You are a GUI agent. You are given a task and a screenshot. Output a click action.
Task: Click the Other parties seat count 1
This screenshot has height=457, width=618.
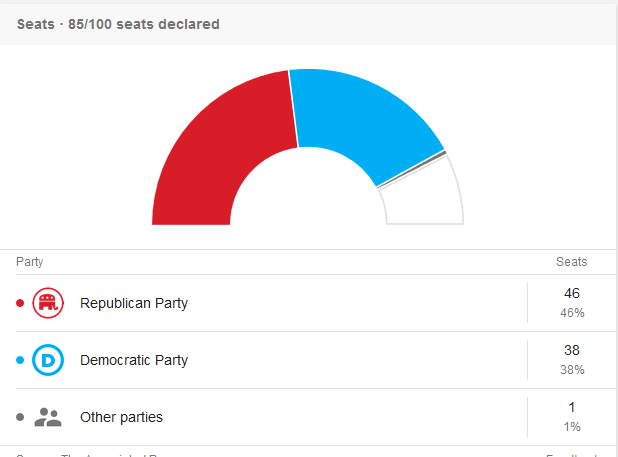coord(572,408)
